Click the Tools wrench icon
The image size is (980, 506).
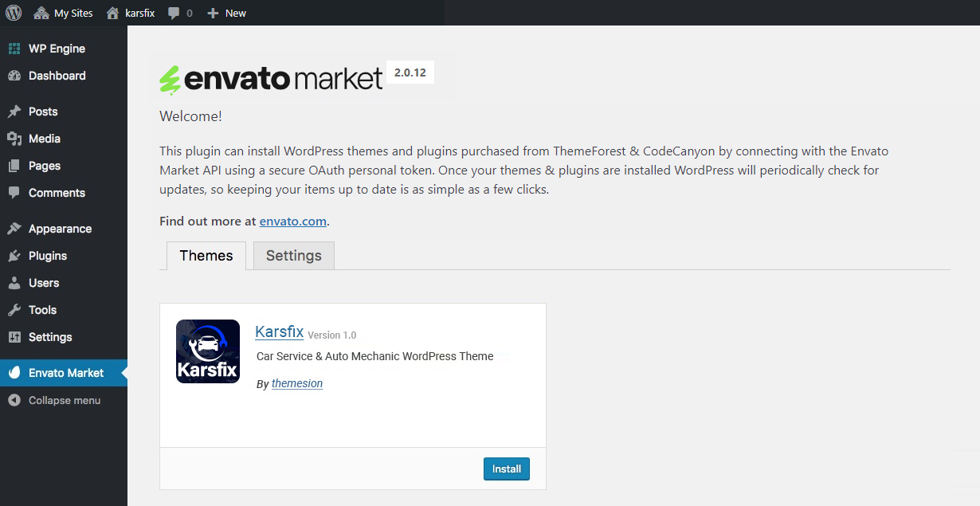click(x=14, y=310)
